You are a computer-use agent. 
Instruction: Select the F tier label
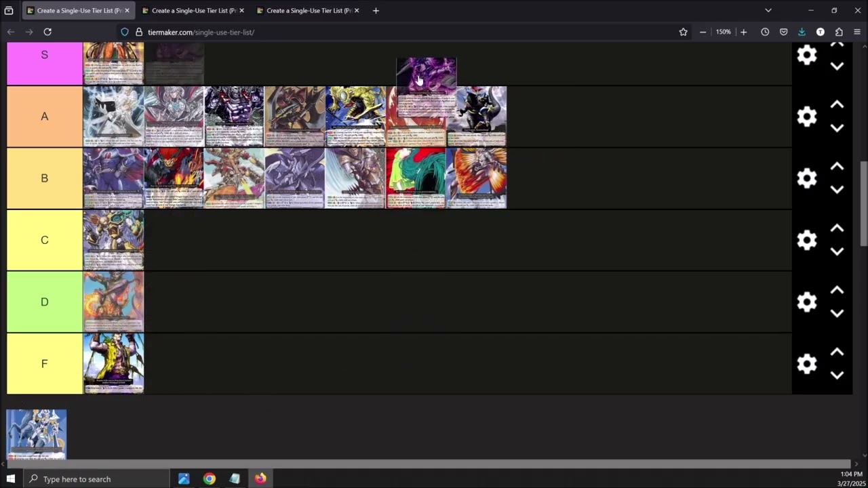(x=45, y=364)
